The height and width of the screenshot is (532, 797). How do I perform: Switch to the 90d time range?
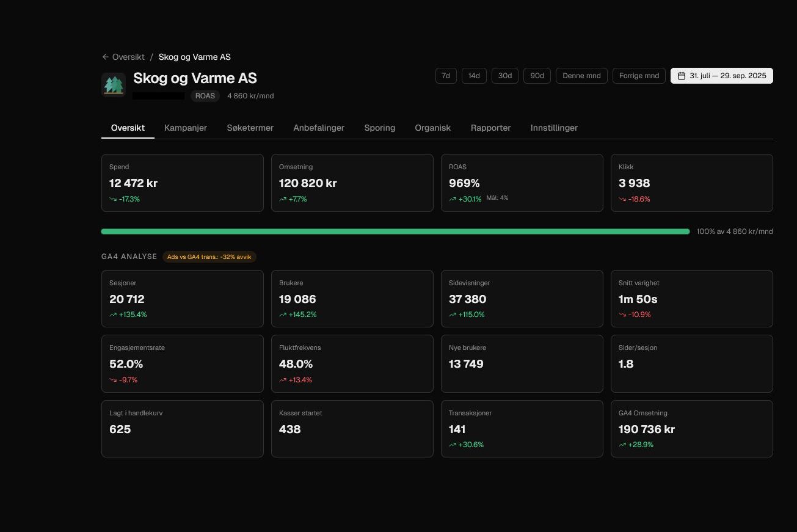[537, 76]
